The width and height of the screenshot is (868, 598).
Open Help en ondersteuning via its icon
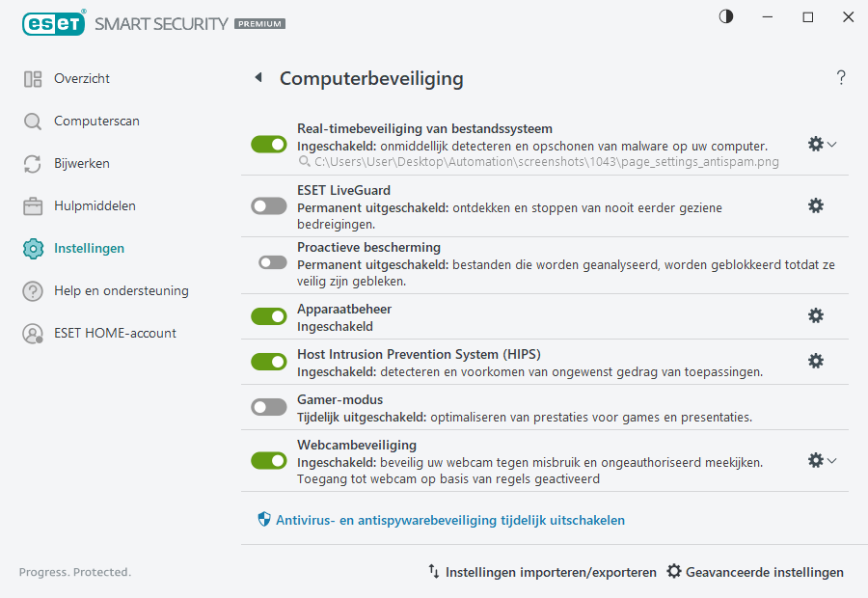click(x=32, y=290)
